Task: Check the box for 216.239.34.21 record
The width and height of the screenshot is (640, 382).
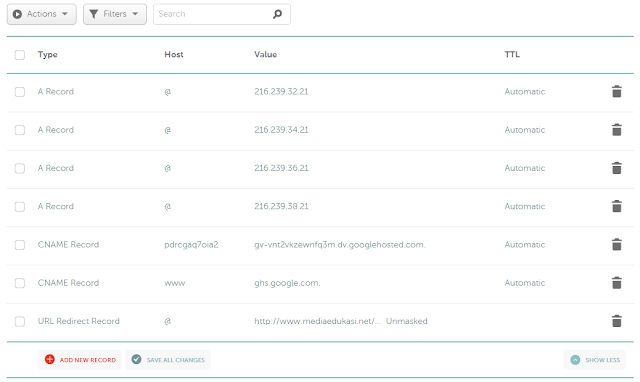Action: point(20,130)
